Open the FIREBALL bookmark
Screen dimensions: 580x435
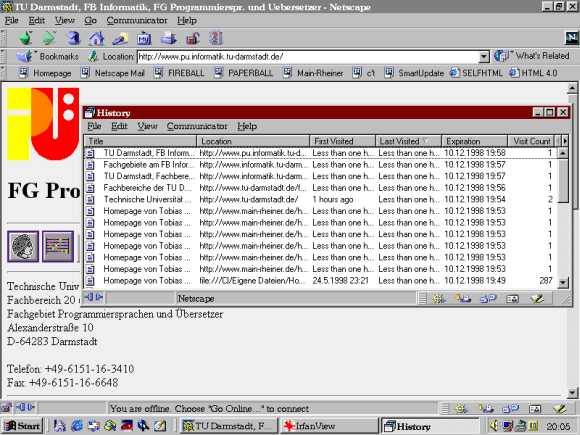pyautogui.click(x=179, y=73)
